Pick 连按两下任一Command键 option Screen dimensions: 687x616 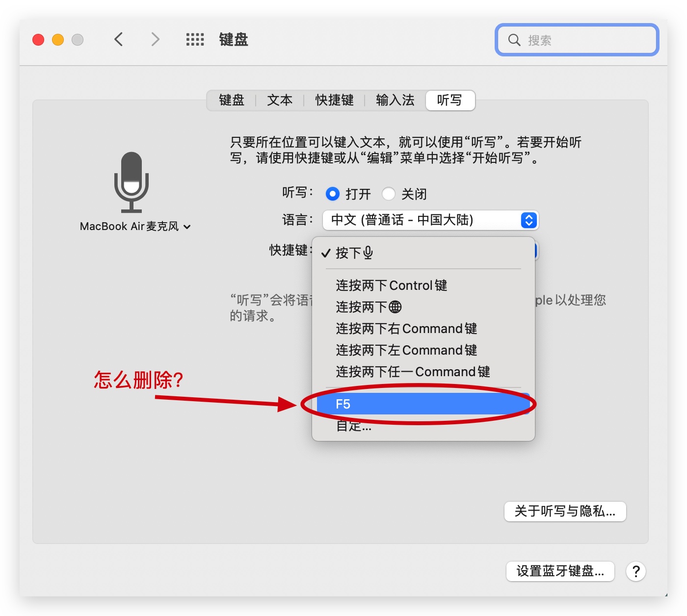413,372
